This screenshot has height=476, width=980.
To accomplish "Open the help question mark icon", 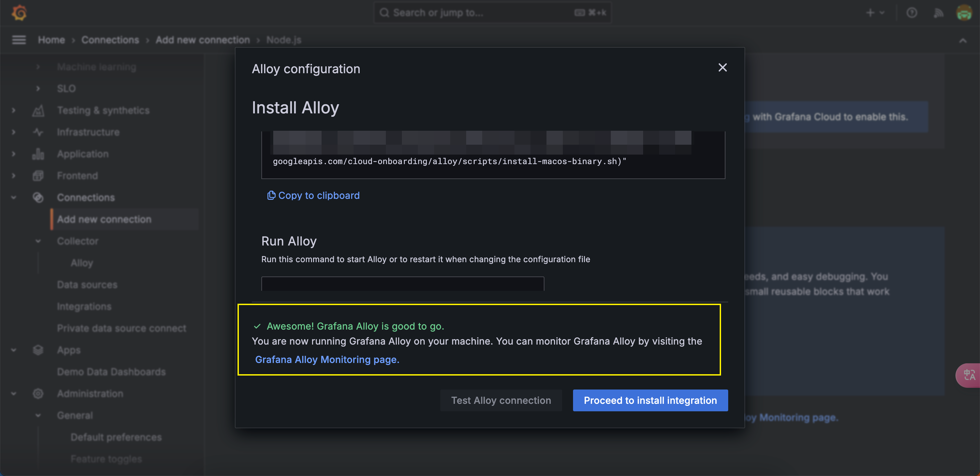I will 912,13.
